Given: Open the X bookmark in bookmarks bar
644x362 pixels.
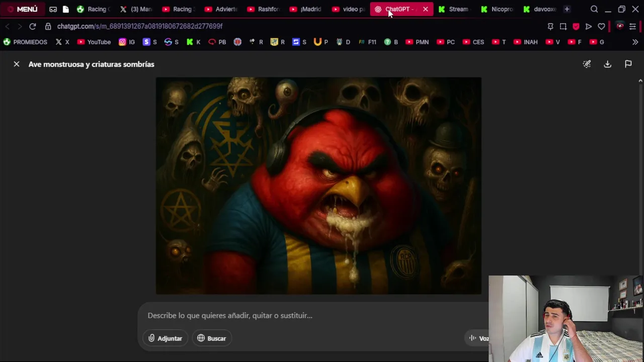Looking at the screenshot, I should tap(62, 42).
